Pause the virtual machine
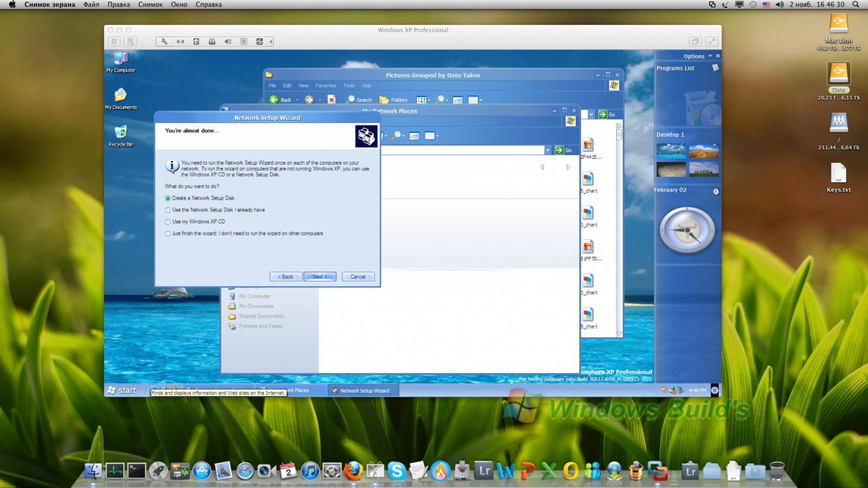 (x=114, y=42)
